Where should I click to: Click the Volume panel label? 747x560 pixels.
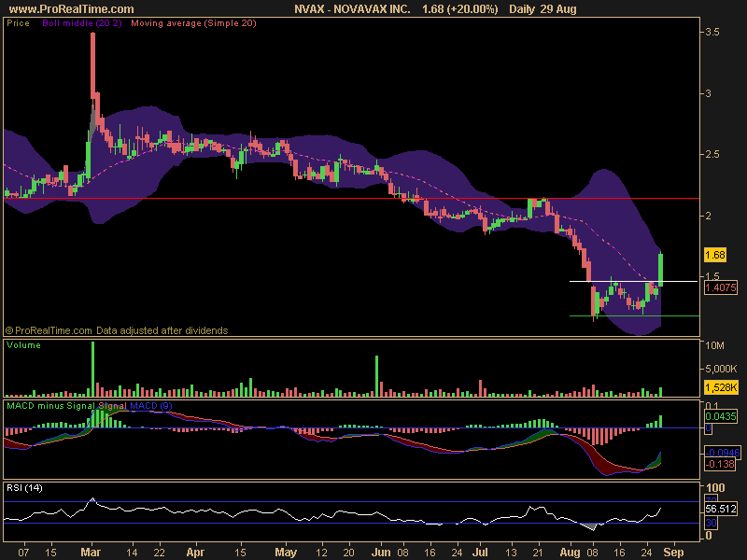[24, 345]
